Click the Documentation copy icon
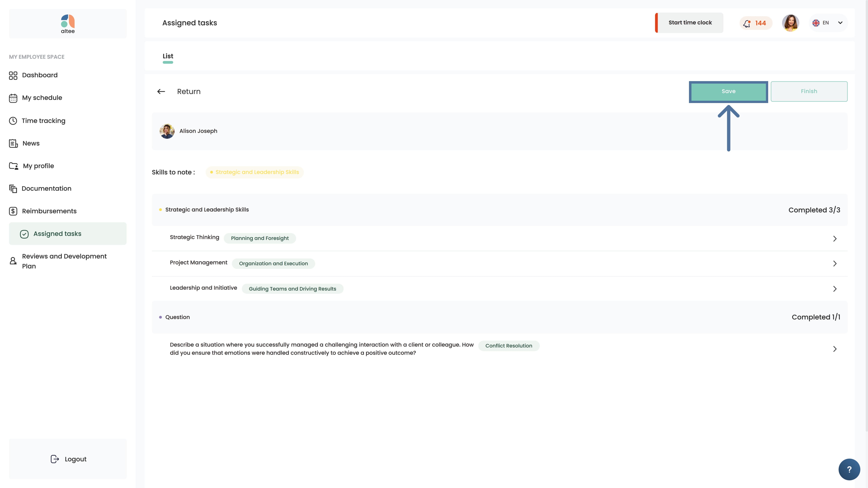This screenshot has height=488, width=868. [x=13, y=189]
